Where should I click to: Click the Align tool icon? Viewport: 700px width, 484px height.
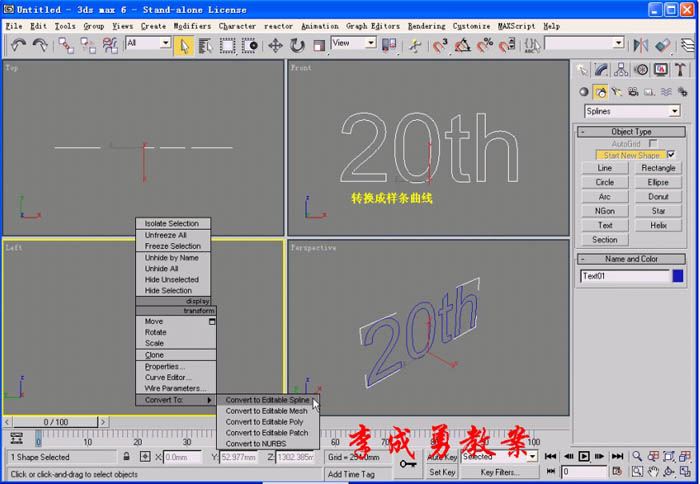point(663,46)
